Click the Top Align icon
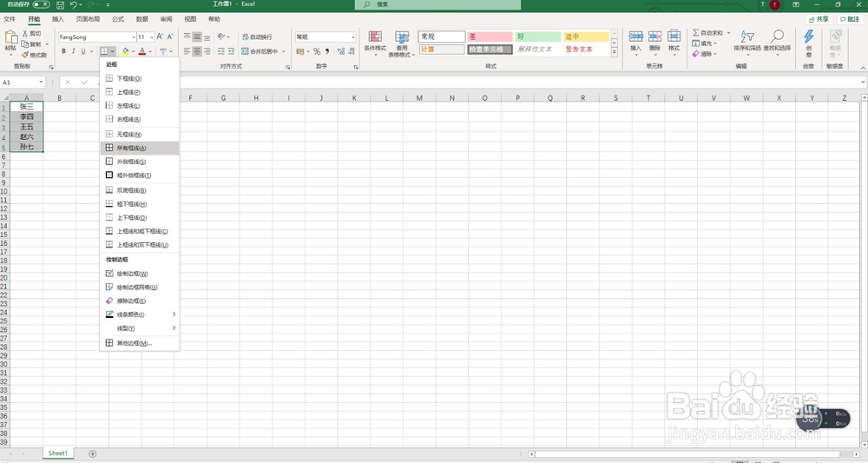The image size is (868, 463). [x=187, y=36]
